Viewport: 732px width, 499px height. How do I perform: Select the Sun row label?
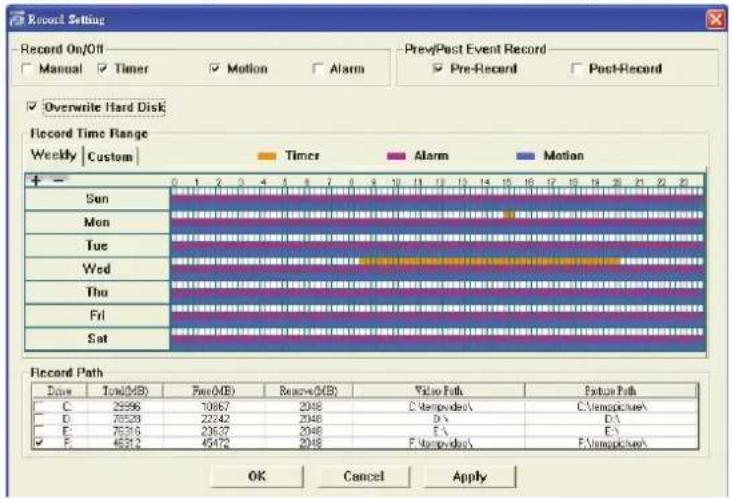click(97, 199)
